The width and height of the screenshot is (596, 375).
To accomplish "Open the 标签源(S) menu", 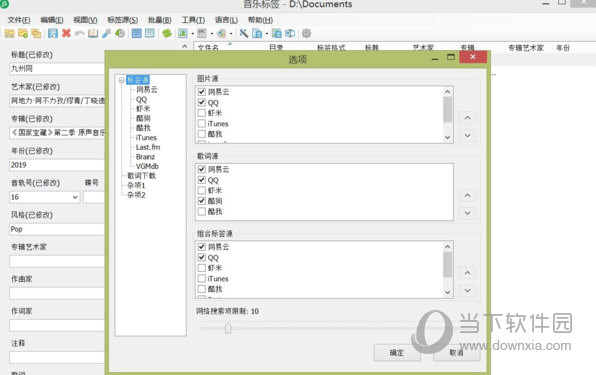I will (122, 20).
